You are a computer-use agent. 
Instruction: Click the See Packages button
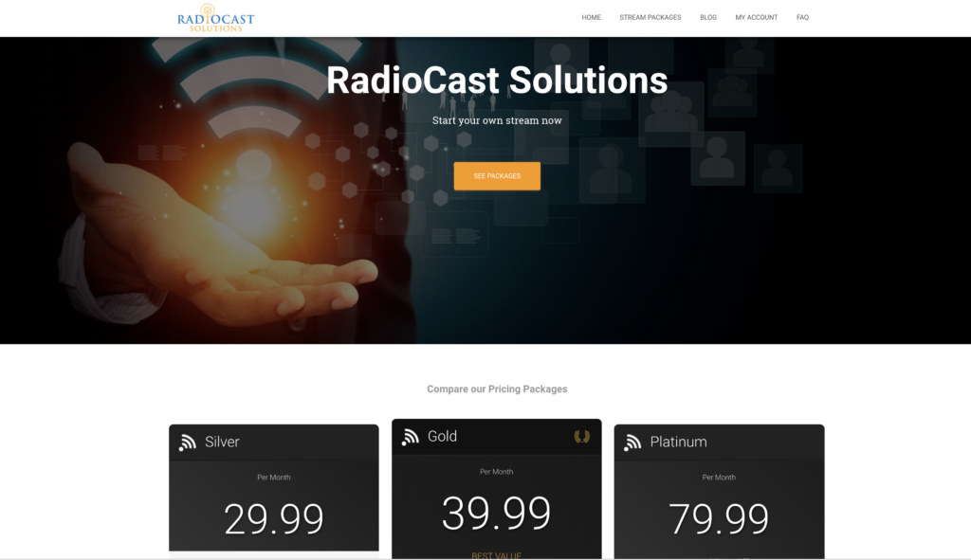(x=497, y=176)
